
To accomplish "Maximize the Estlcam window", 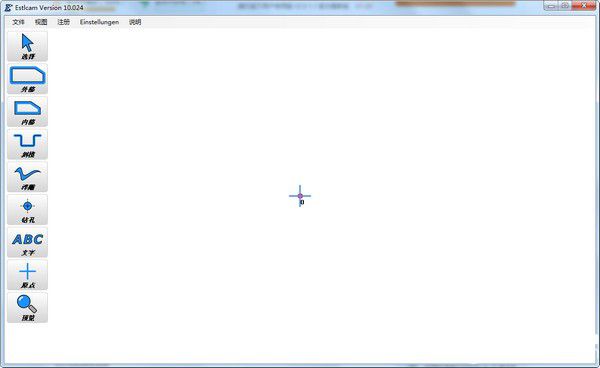I will pyautogui.click(x=565, y=6).
